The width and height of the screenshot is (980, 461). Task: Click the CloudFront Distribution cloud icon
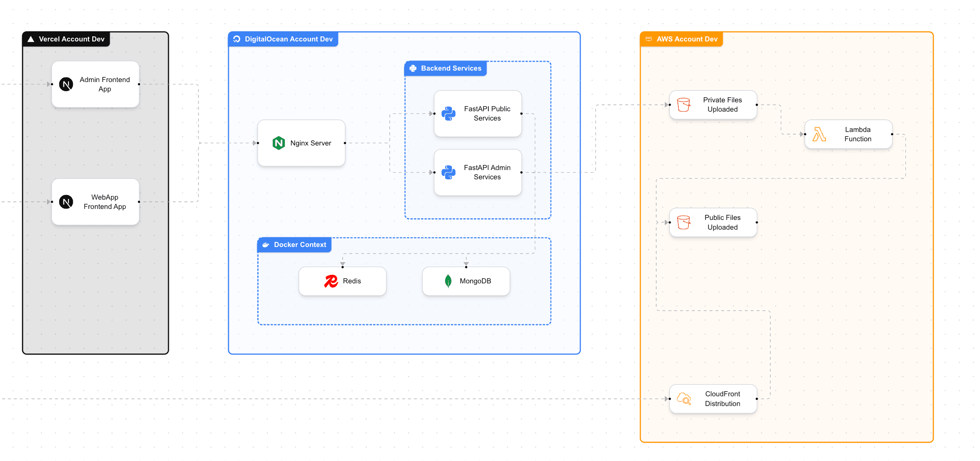[684, 399]
